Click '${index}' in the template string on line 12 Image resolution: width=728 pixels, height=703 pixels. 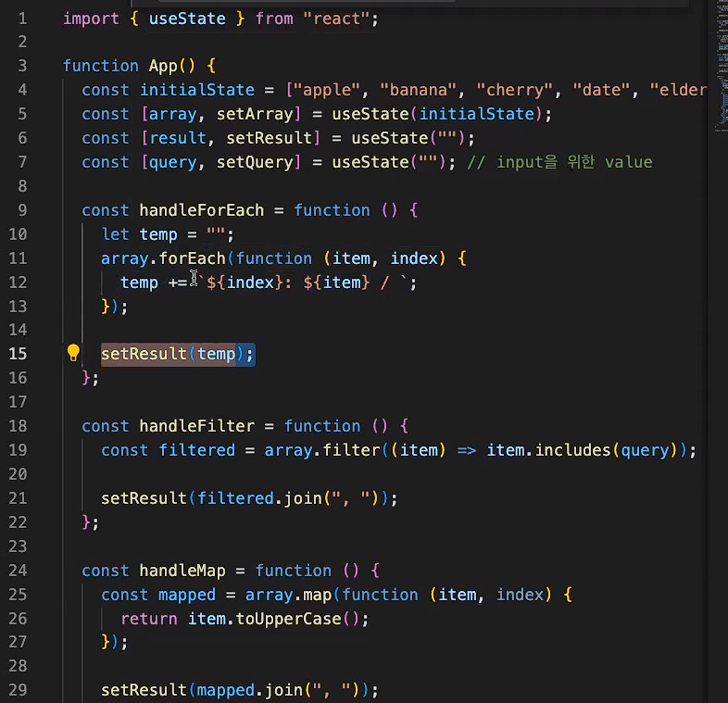(x=245, y=282)
